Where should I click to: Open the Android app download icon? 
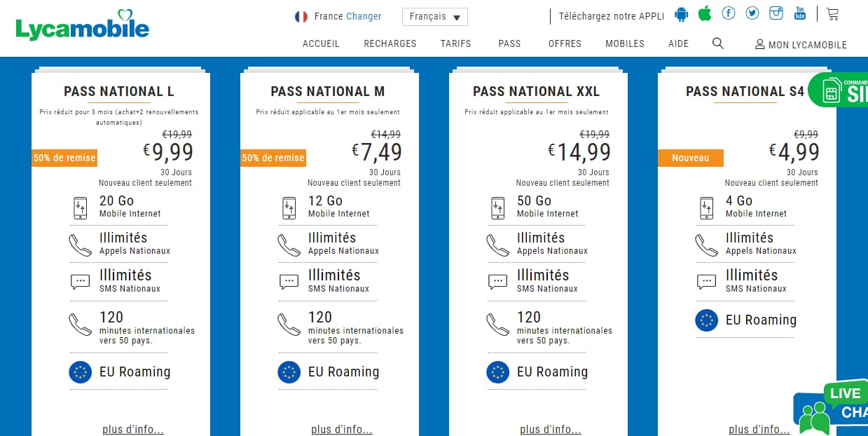pos(681,14)
